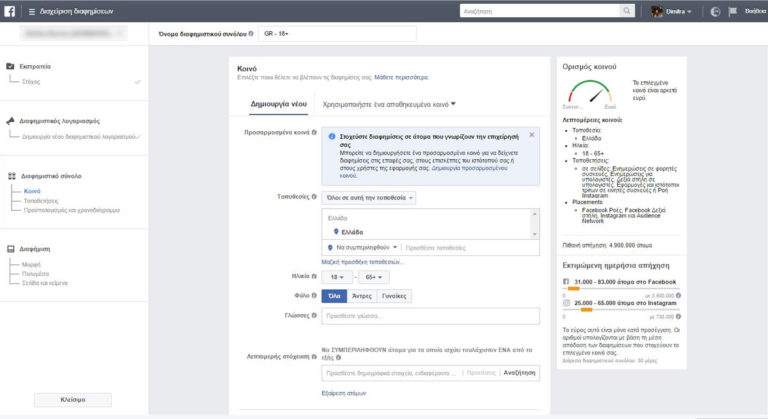The height and width of the screenshot is (419, 768).
Task: Click locations list scrollbar up arrow
Action: click(x=535, y=214)
